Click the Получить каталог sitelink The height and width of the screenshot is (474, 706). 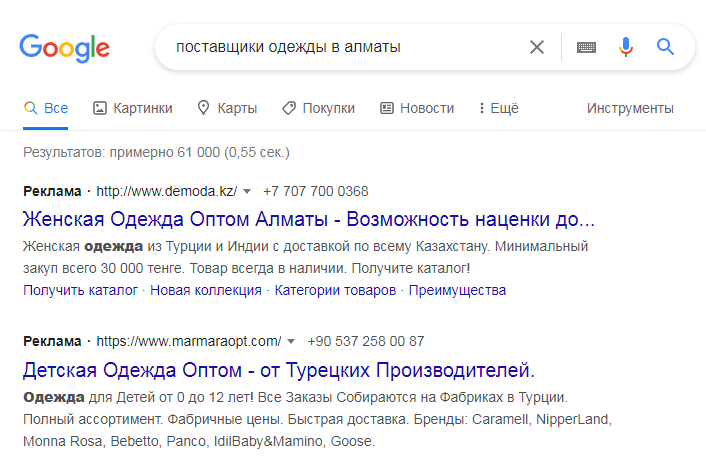(x=80, y=290)
